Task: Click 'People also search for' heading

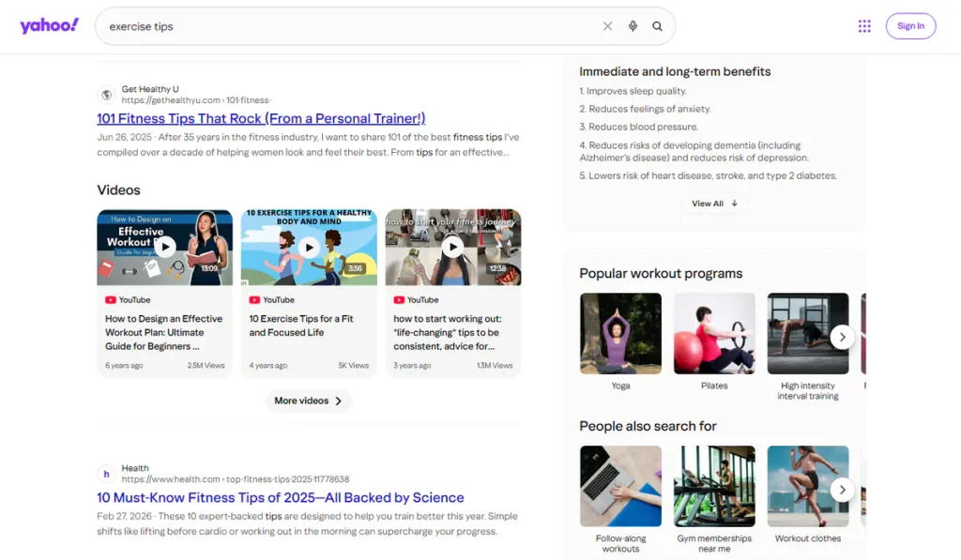Action: [x=648, y=426]
